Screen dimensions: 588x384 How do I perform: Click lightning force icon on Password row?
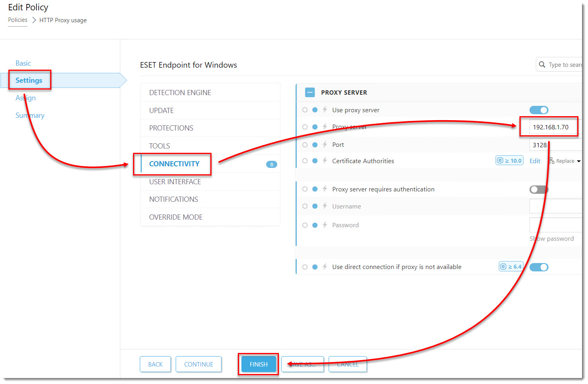[325, 225]
